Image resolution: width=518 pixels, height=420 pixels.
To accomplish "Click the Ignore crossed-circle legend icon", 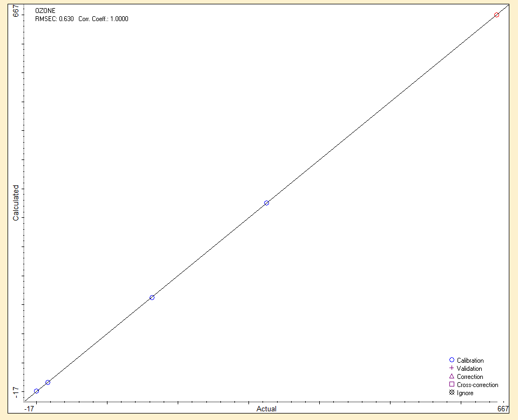I will [452, 392].
